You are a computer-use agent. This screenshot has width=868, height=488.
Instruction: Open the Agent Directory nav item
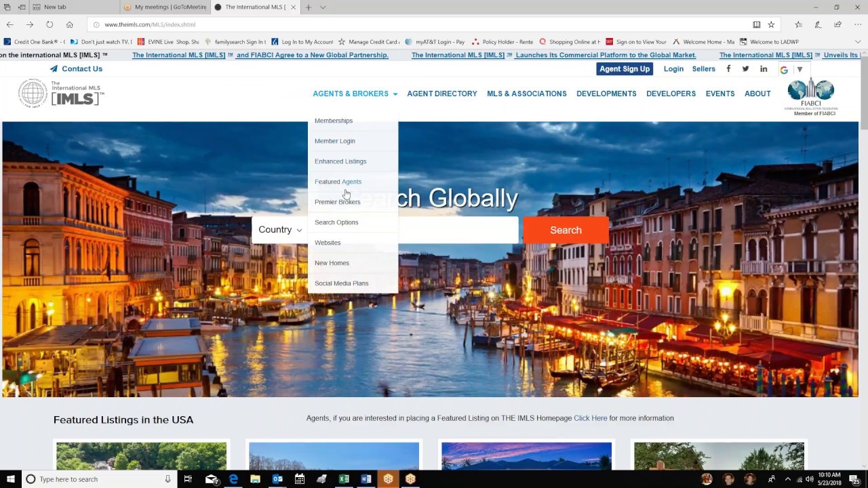coord(442,94)
